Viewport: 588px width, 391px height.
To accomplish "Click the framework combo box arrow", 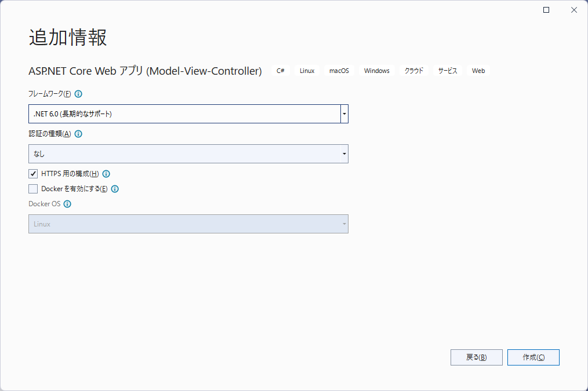I will [344, 114].
